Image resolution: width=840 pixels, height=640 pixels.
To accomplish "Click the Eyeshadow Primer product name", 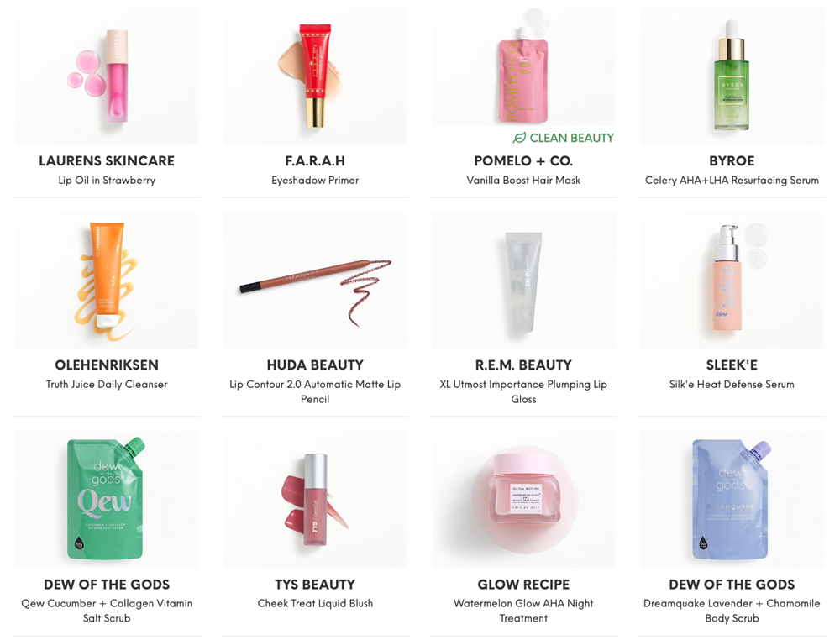I will (315, 181).
